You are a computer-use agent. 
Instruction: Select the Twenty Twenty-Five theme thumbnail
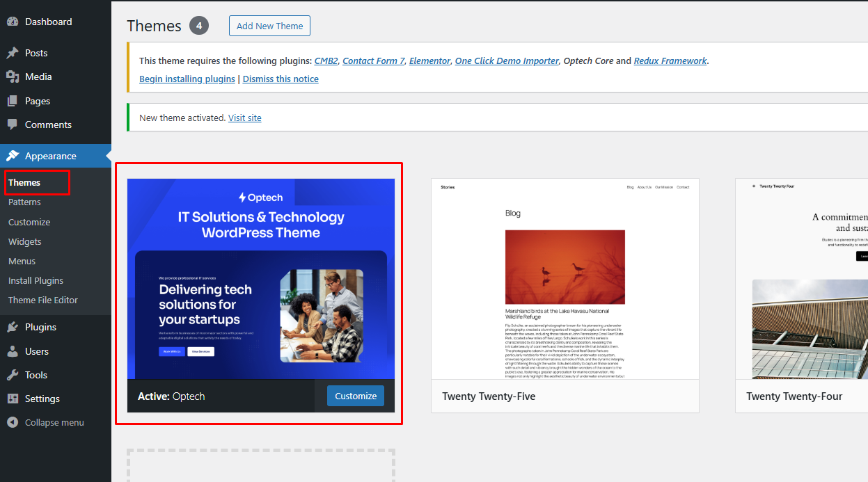[x=565, y=279]
